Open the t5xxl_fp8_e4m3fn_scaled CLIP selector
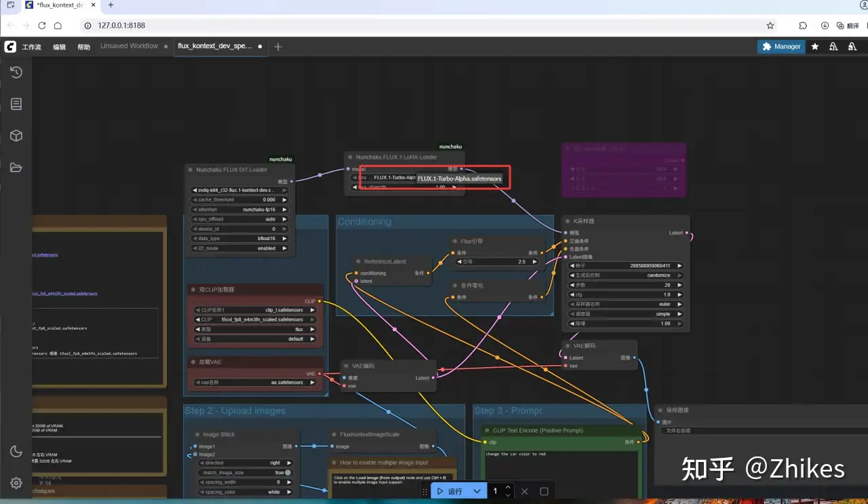 [x=256, y=319]
